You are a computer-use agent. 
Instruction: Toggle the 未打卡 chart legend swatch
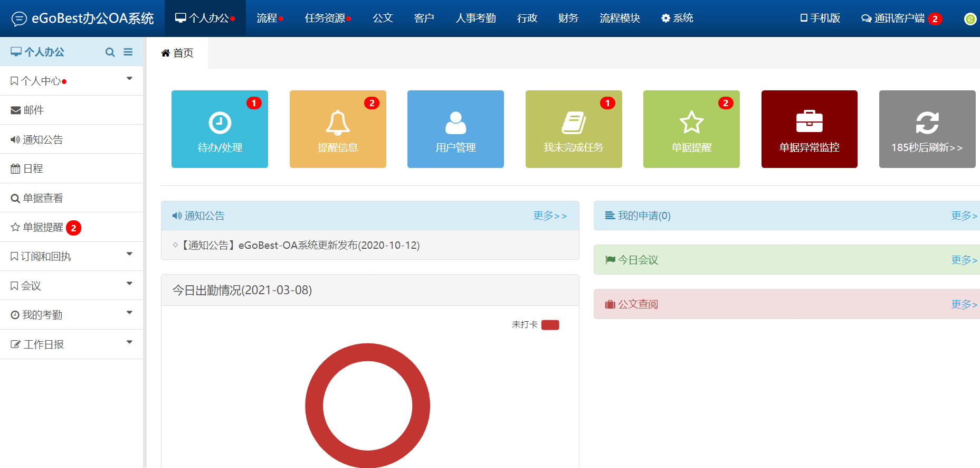point(550,325)
